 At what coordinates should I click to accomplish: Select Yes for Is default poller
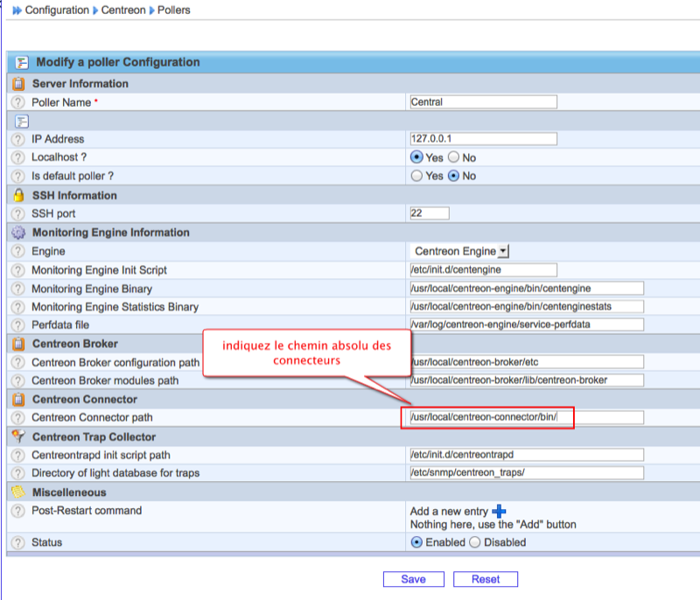click(416, 176)
